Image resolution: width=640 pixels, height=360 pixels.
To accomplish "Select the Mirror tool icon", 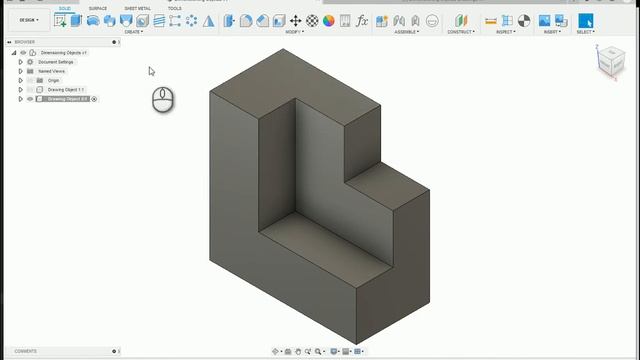I will coord(209,20).
